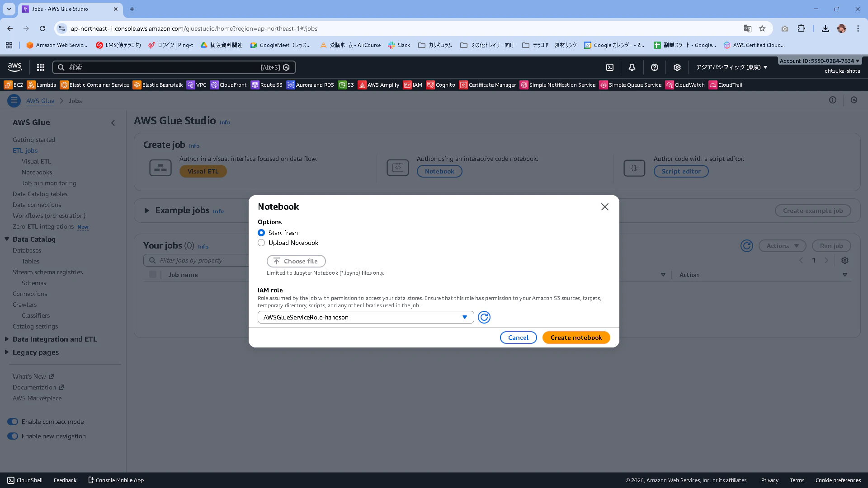
Task: Select the Upload Notebook radio option
Action: (x=261, y=243)
